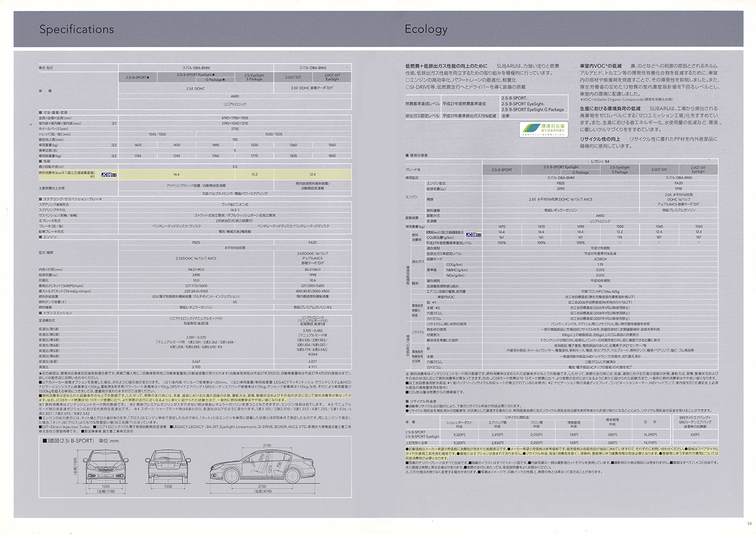Click "2190" cabin length label above side view
The image size is (756, 534).
[267, 445]
